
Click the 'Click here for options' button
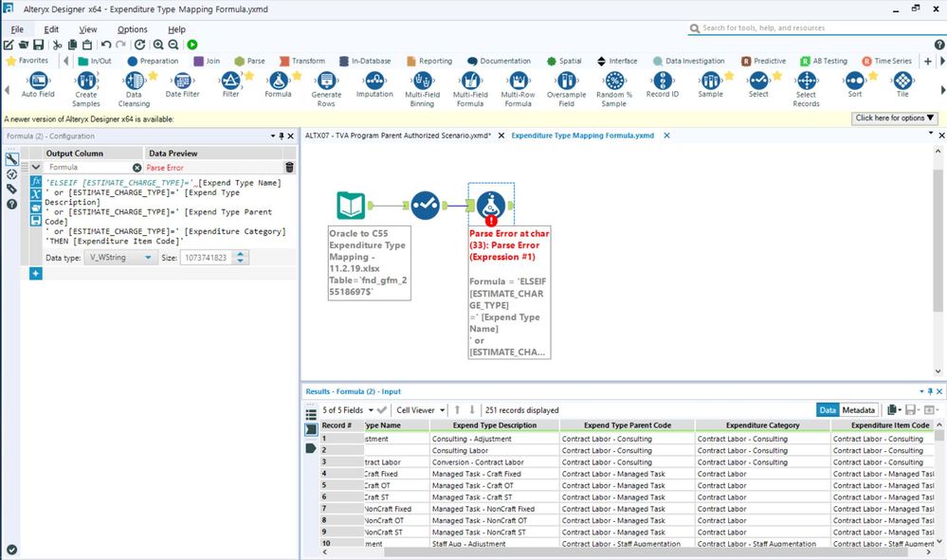coord(895,118)
